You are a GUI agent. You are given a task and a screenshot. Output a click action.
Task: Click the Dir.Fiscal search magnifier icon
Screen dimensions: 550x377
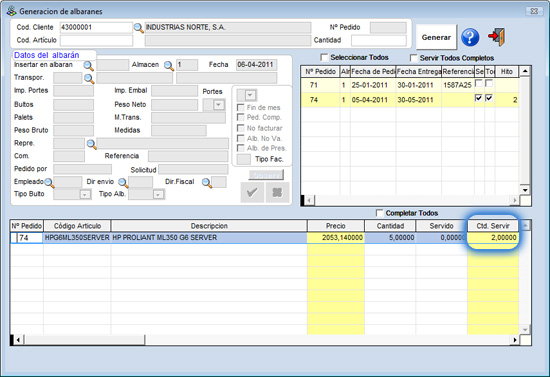tap(207, 182)
